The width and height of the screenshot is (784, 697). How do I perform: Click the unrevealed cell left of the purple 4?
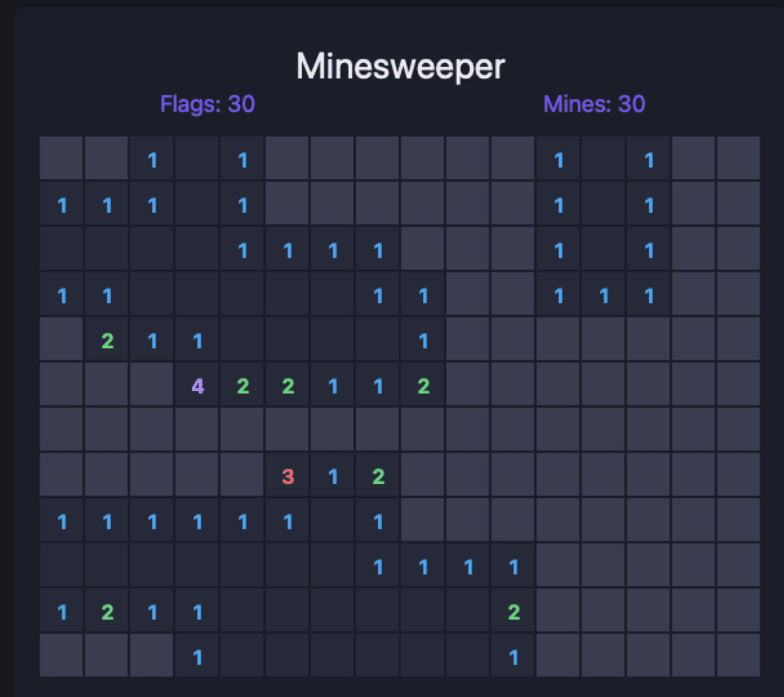tap(151, 386)
